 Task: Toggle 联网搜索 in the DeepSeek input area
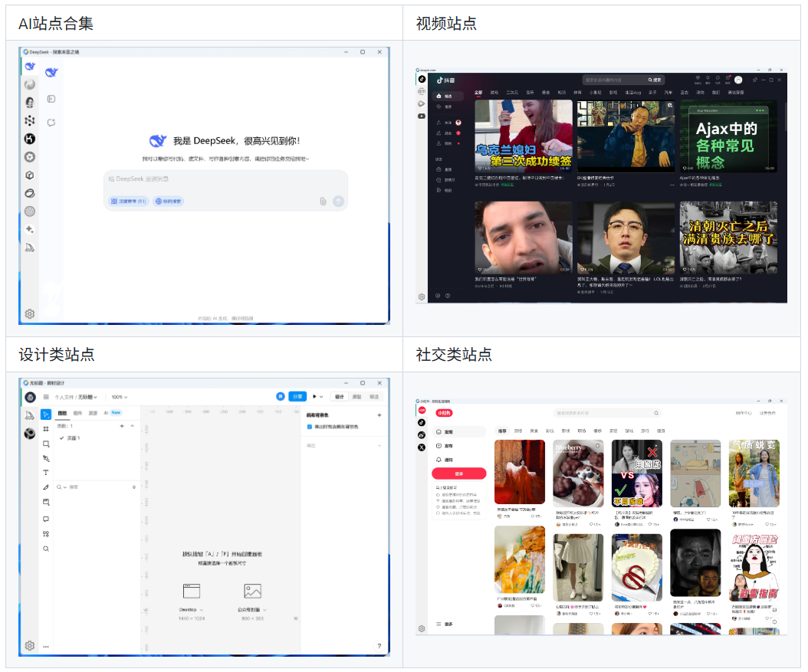click(x=170, y=201)
